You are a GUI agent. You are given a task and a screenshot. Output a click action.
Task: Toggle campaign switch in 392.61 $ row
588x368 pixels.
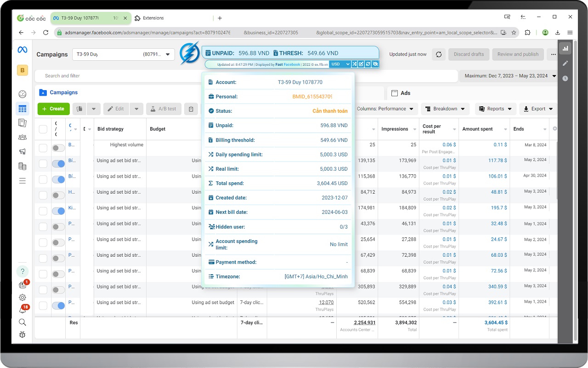click(58, 305)
